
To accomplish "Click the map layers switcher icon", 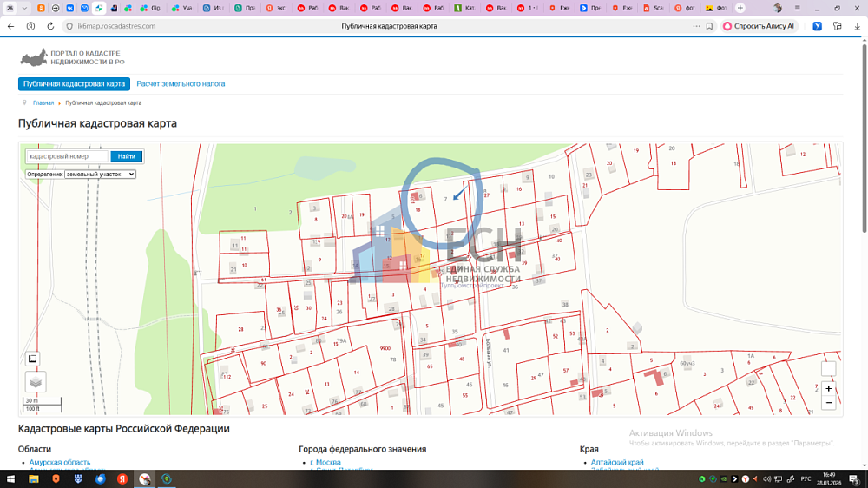I will coord(36,381).
